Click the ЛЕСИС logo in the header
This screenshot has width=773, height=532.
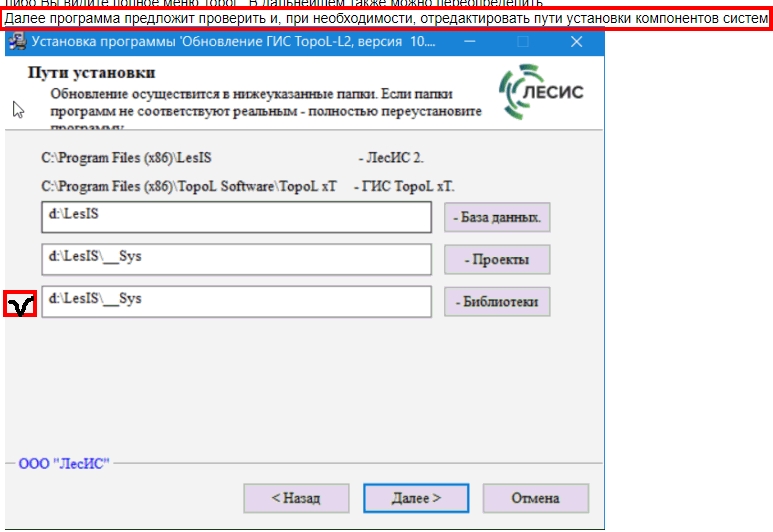pyautogui.click(x=541, y=92)
